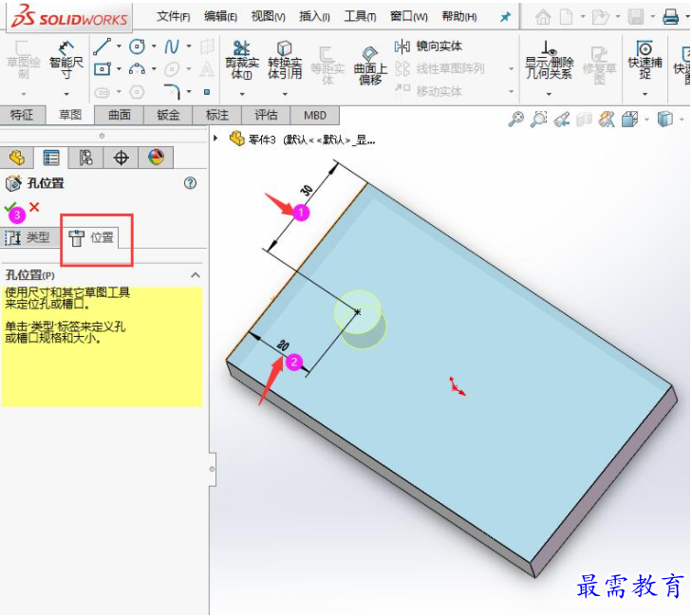Switch to the 钣金 ribbon tab
The width and height of the screenshot is (692, 616).
[168, 115]
